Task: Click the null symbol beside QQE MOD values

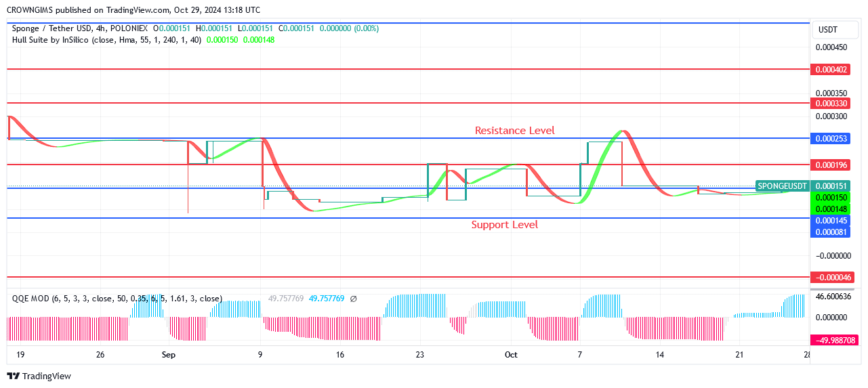Action: point(353,299)
